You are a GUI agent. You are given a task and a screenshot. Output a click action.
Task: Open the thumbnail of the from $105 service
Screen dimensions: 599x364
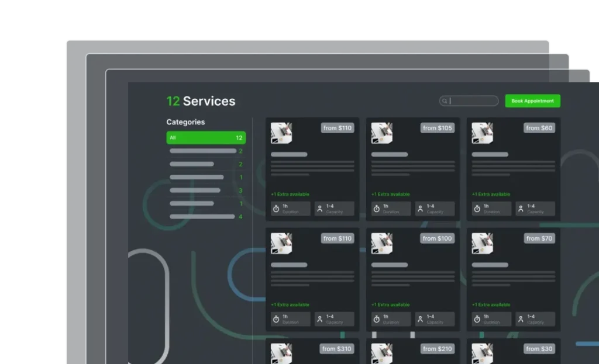point(381,133)
